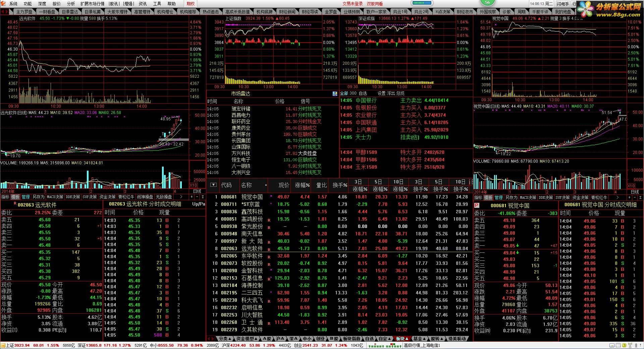Click X10 scale marker on 远光软件 volume chart

(193, 185)
